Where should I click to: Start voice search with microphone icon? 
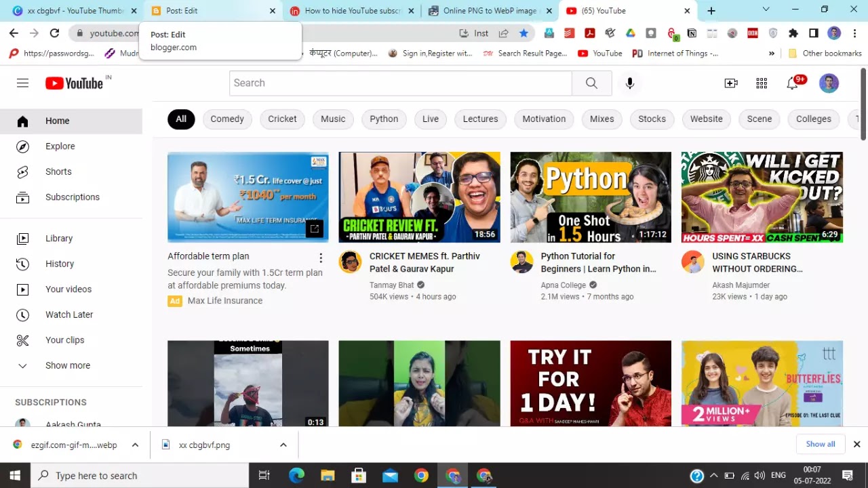[x=630, y=83]
